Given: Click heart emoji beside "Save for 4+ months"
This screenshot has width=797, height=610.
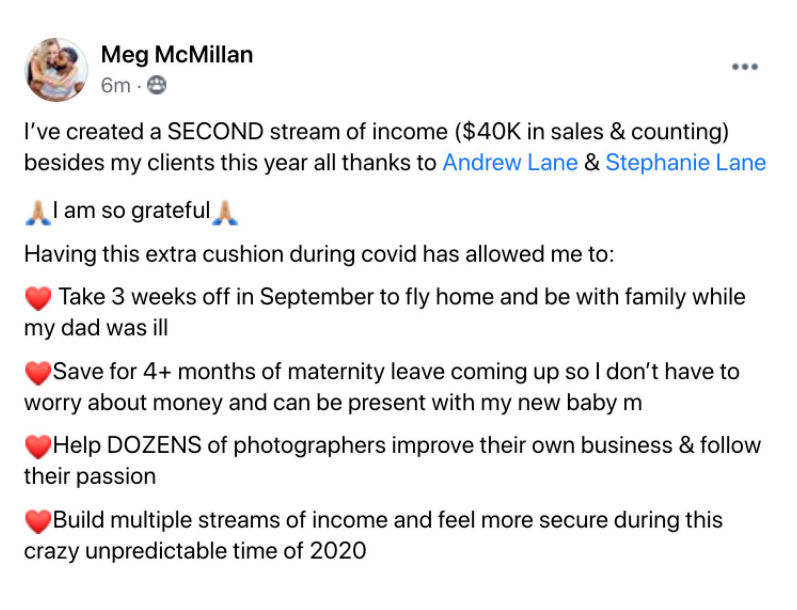Looking at the screenshot, I should click(37, 372).
